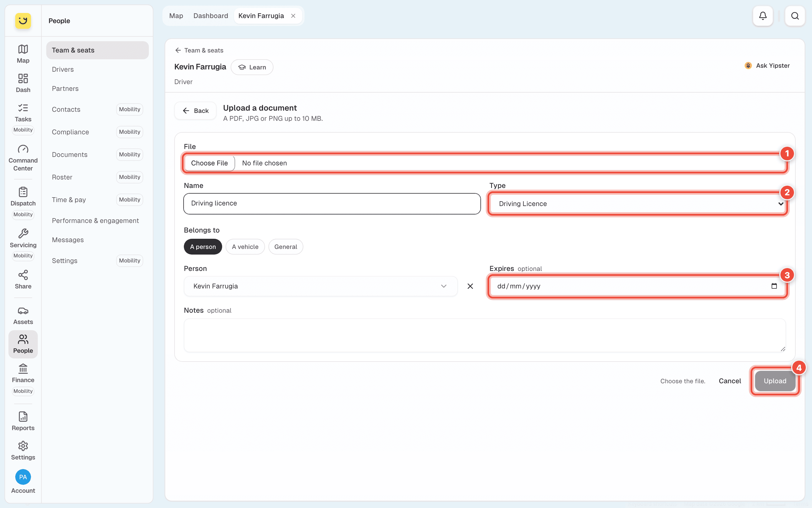Open Documents menu item
The image size is (812, 508).
[x=97, y=154]
